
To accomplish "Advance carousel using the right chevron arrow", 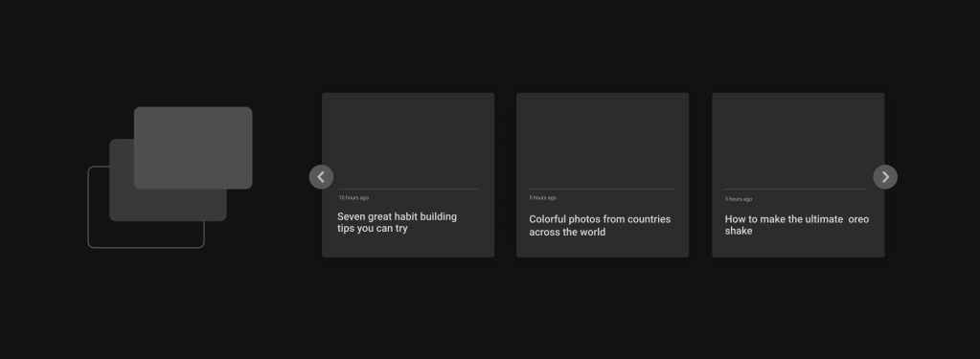I will [x=885, y=177].
